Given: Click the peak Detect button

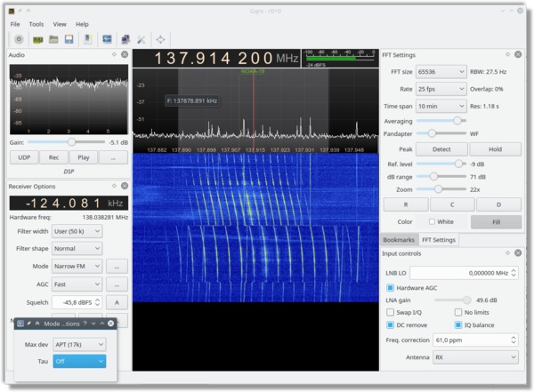Looking at the screenshot, I should click(x=441, y=149).
